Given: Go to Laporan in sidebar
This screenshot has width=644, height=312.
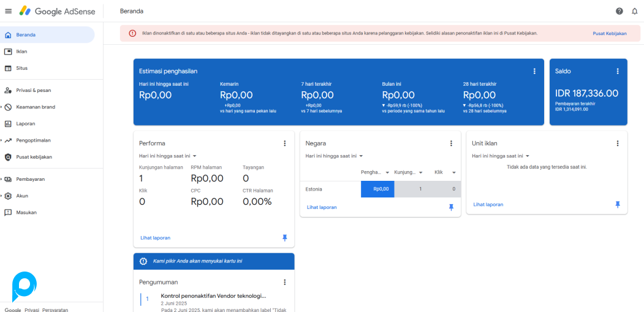Looking at the screenshot, I should click(25, 123).
